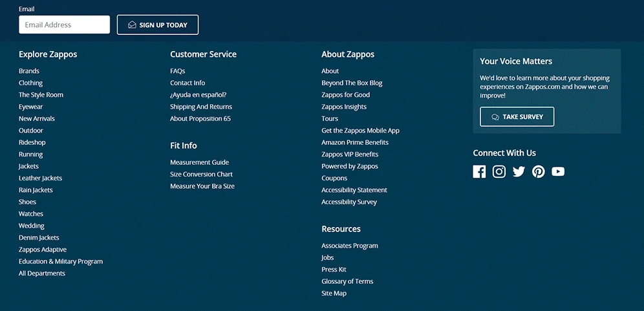Image resolution: width=644 pixels, height=311 pixels.
Task: View the Measurement Guide
Action: coord(199,162)
